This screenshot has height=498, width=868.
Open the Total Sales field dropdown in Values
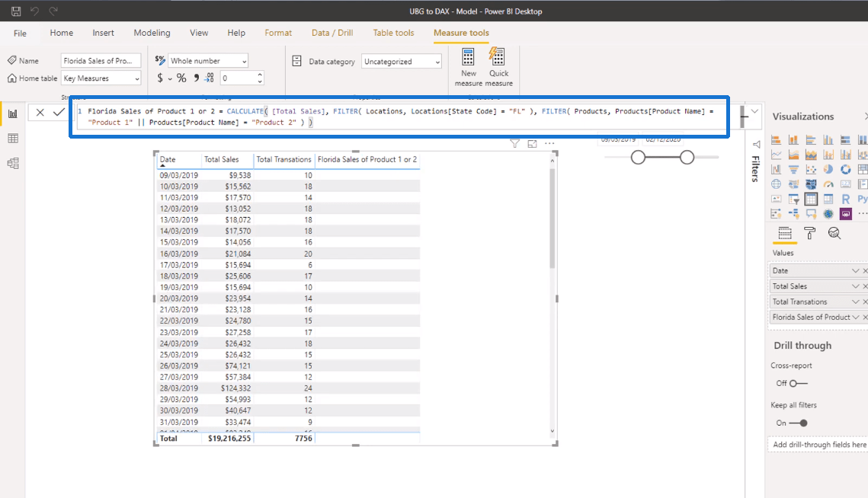pyautogui.click(x=855, y=286)
